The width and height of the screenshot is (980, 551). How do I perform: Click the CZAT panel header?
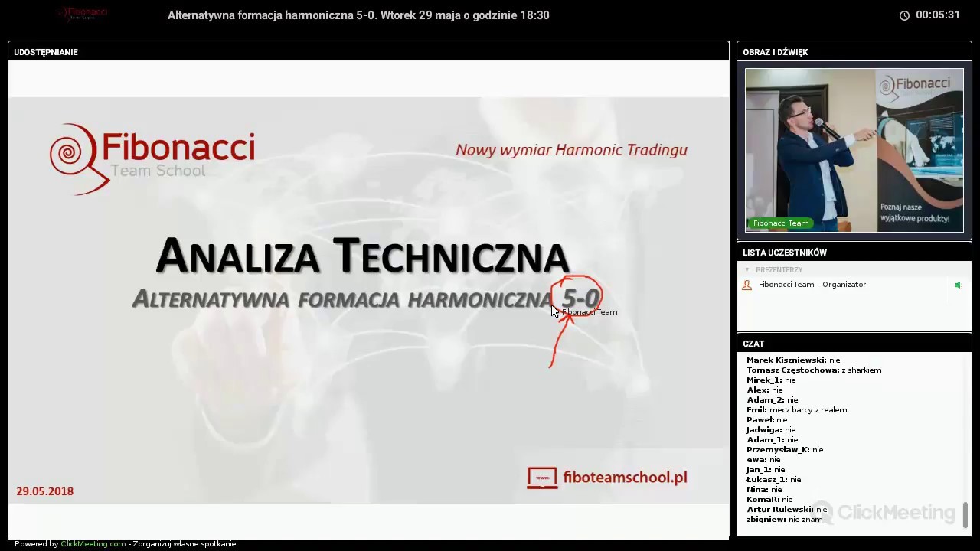[854, 344]
